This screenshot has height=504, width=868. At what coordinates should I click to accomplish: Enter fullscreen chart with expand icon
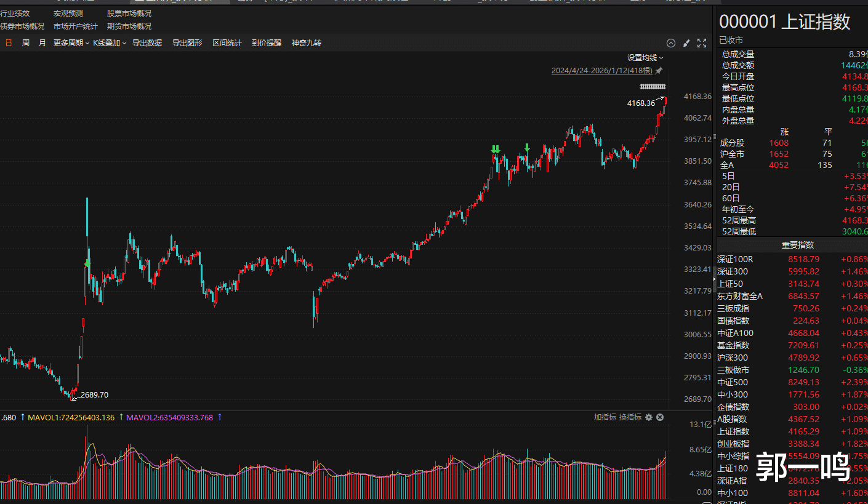click(702, 43)
